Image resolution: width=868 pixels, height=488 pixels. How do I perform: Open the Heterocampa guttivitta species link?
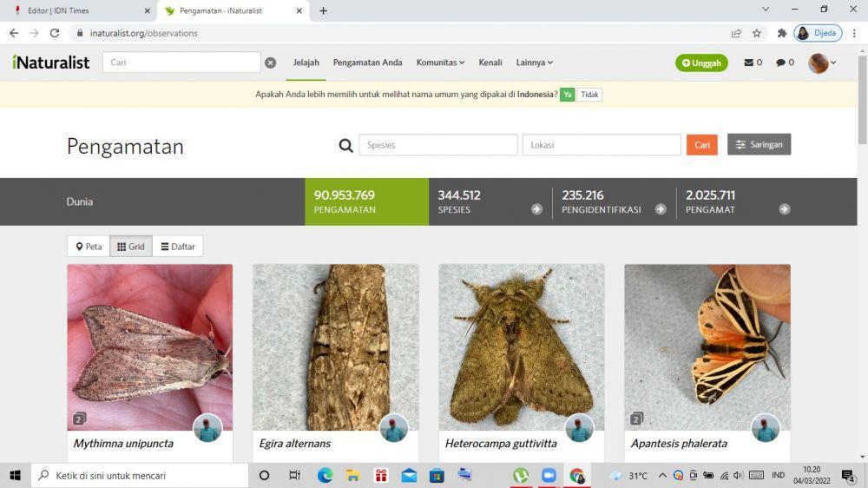[x=501, y=443]
